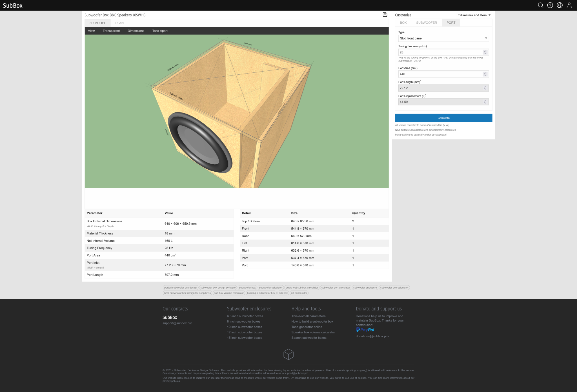Open 10 inch subwoofer boxes link
This screenshot has height=392, width=577.
coord(245,327)
